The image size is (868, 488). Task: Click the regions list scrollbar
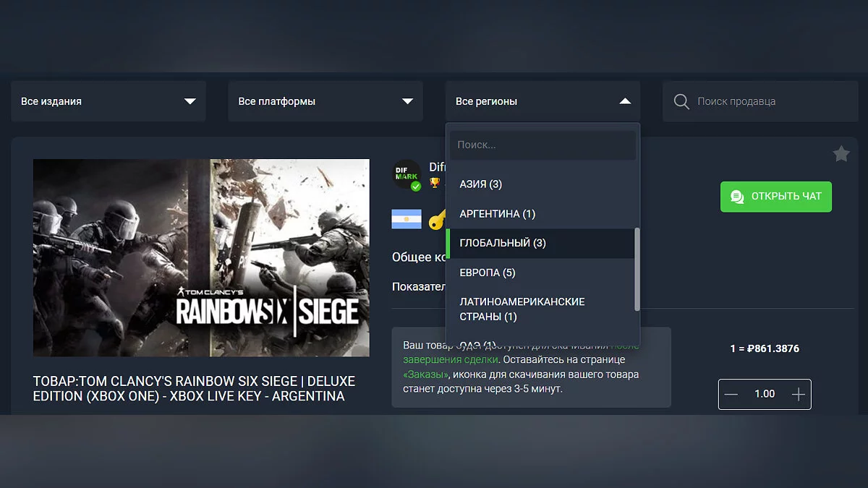tap(637, 269)
